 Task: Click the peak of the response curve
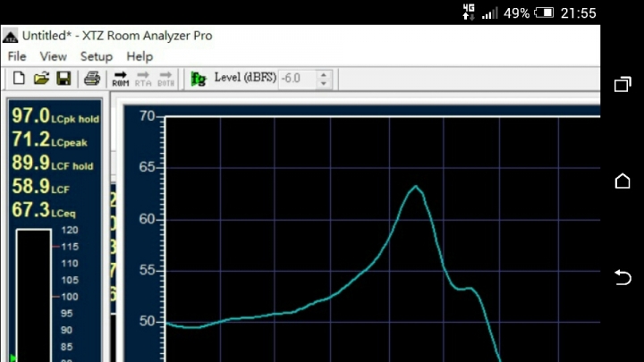[x=416, y=187]
